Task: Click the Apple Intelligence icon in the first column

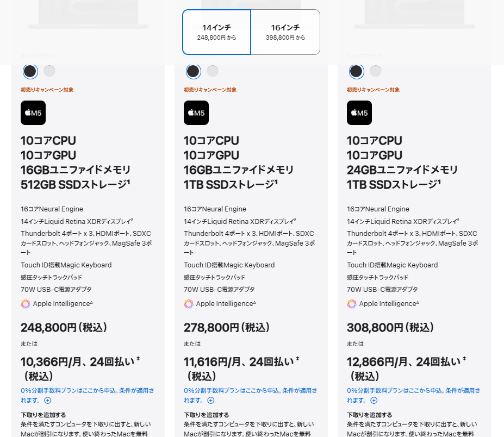Action: [26, 304]
